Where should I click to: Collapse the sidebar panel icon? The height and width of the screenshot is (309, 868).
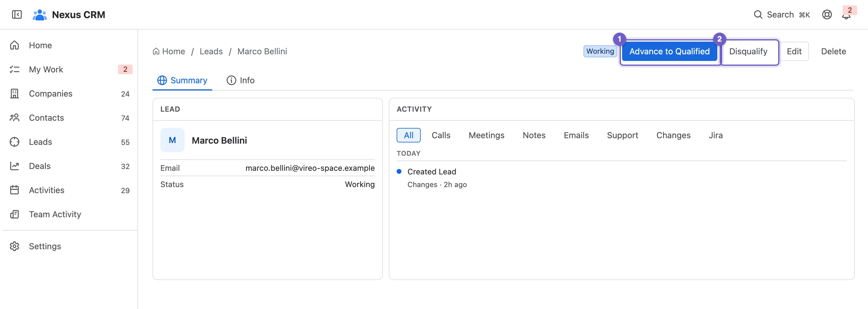(x=17, y=14)
